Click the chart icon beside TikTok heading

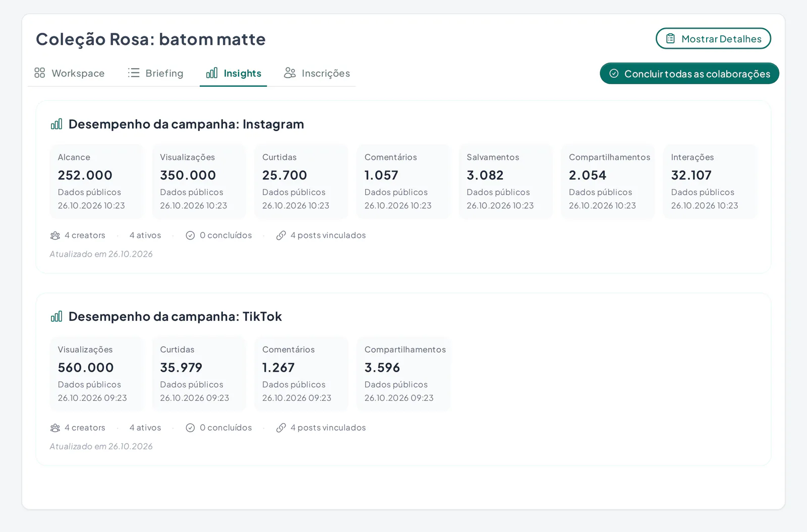[x=56, y=316]
